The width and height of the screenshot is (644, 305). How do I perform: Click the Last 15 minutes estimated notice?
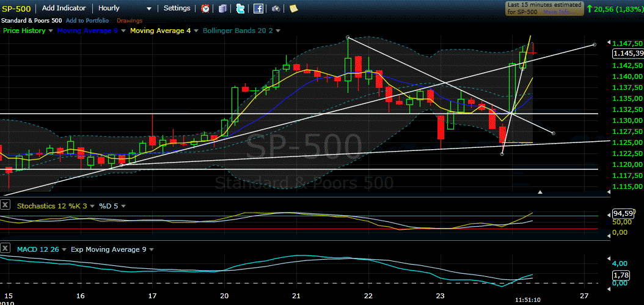[x=544, y=8]
